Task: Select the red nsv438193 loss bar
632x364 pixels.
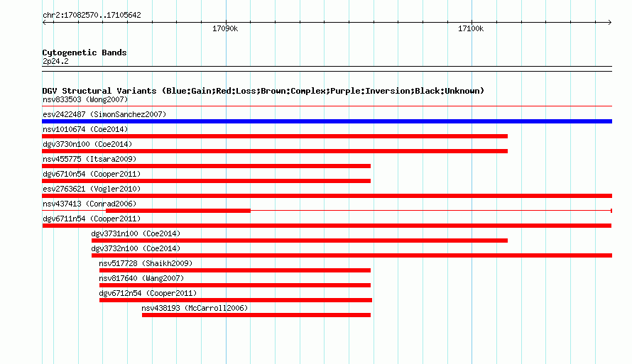Action: (256, 315)
